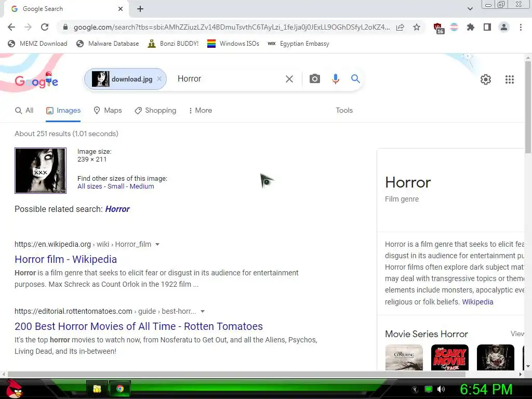
Task: Select the Images tab
Action: click(x=63, y=110)
